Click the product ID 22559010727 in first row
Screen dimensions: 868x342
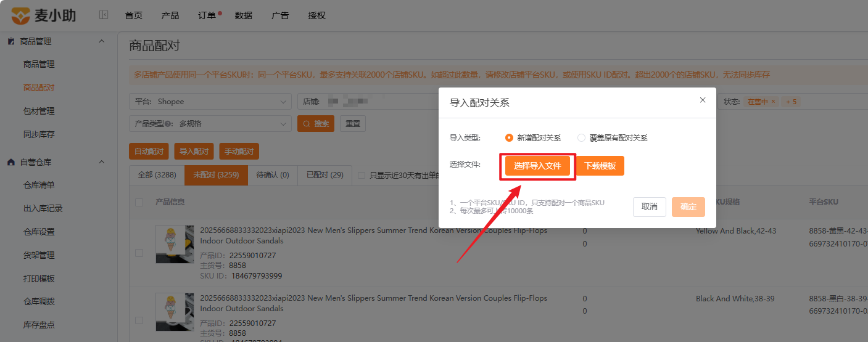pos(252,255)
